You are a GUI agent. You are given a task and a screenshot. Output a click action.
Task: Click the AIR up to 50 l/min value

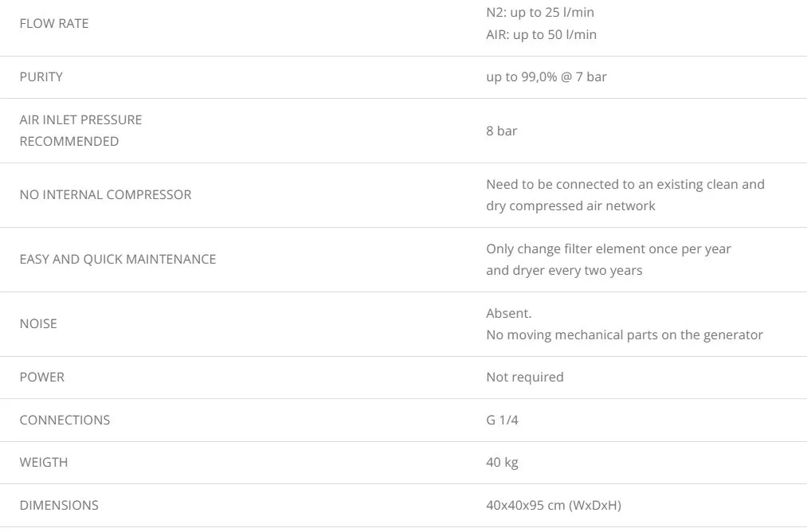541,35
